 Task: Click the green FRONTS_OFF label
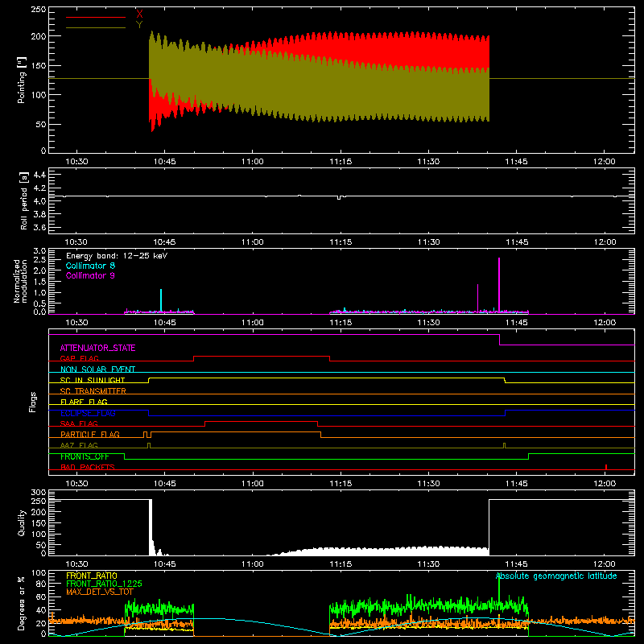click(x=85, y=456)
